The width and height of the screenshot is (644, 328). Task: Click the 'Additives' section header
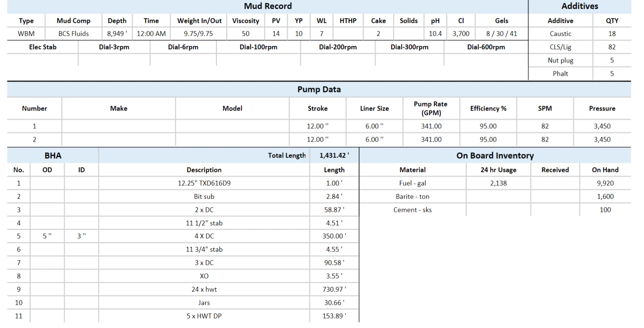580,6
